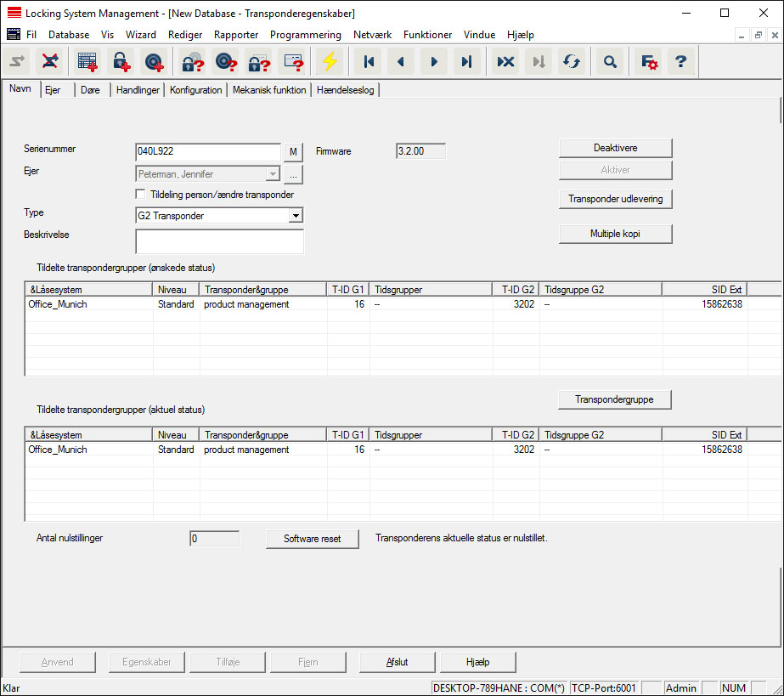Jump to the first record
784x696 pixels.
click(368, 61)
